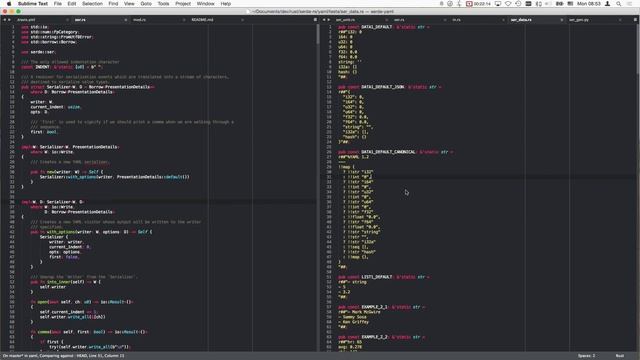Open left pane tab list dropdown
Image resolution: width=640 pixels, height=360 pixels.
(315, 20)
